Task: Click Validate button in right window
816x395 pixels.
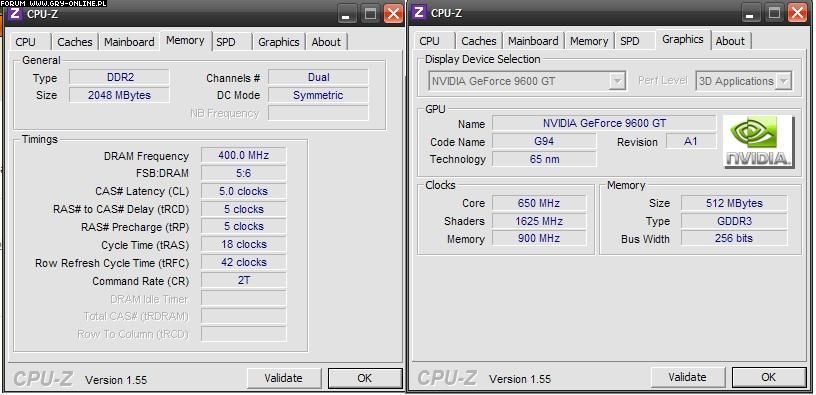Action: click(x=687, y=377)
